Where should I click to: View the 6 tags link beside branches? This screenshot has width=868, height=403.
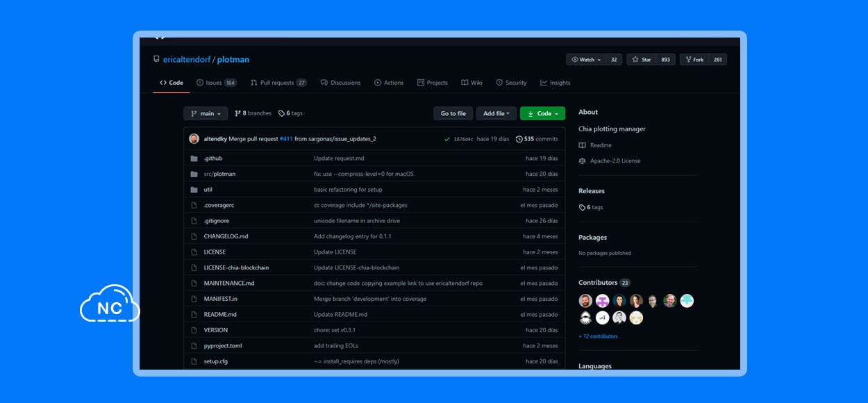290,113
